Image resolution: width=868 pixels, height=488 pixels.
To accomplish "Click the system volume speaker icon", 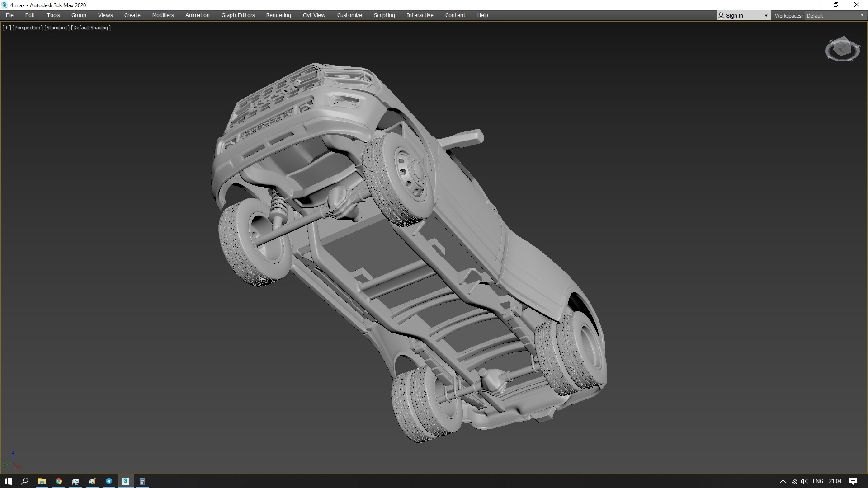I will point(804,481).
